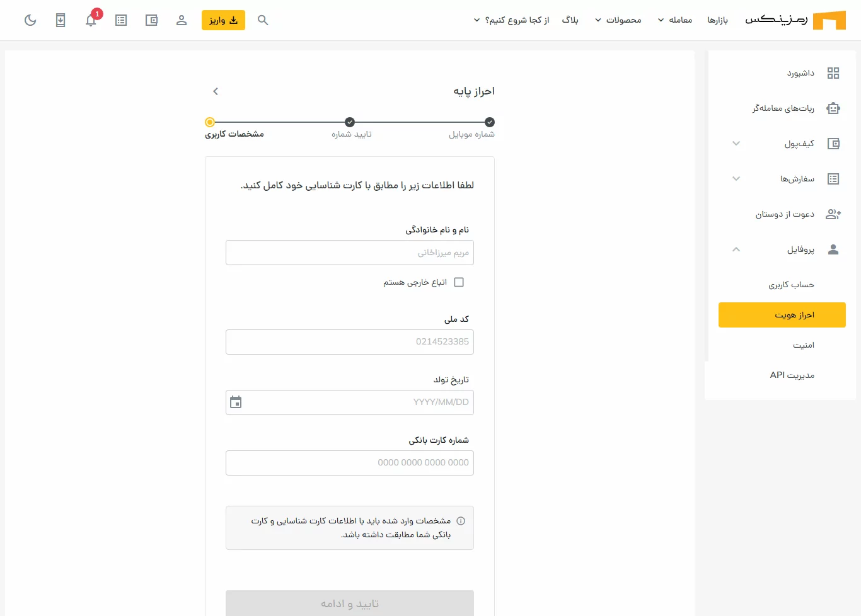
Task: Select احراز هویت in the sidebar
Action: (x=782, y=315)
